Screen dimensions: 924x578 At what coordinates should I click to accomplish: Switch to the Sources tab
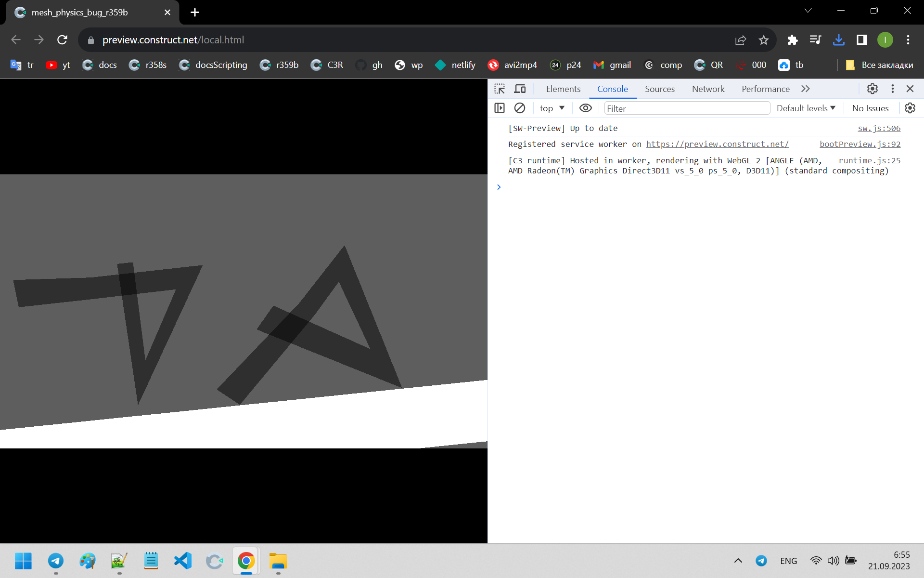point(659,89)
